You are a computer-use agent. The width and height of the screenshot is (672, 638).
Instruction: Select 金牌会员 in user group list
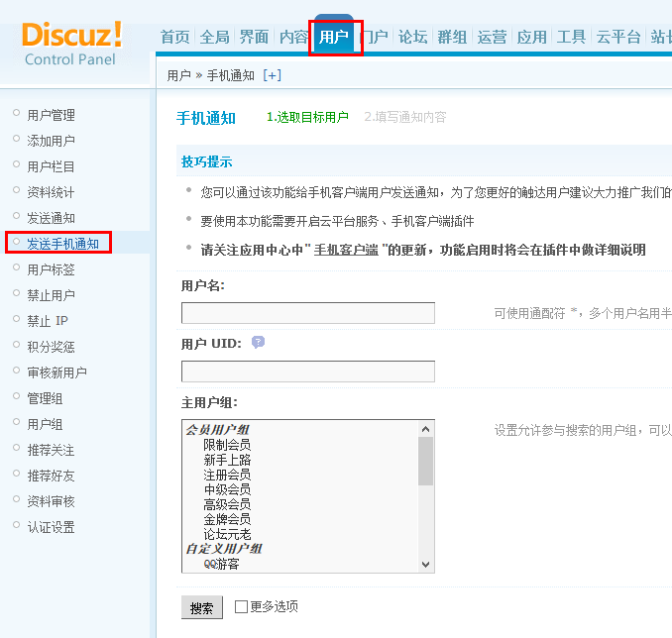tap(227, 519)
